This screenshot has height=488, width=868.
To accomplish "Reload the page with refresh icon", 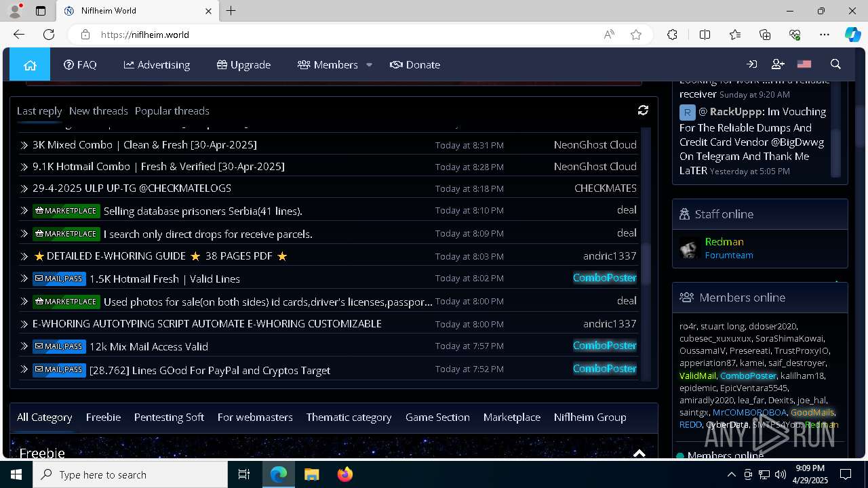I will coord(49,35).
